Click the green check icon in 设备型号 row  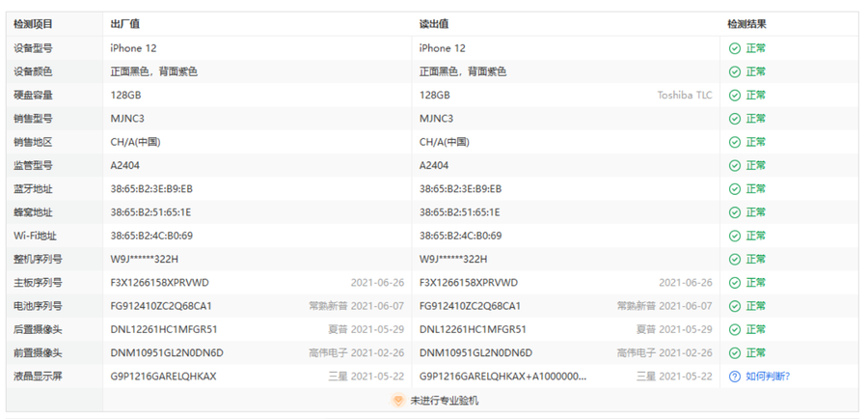click(735, 48)
